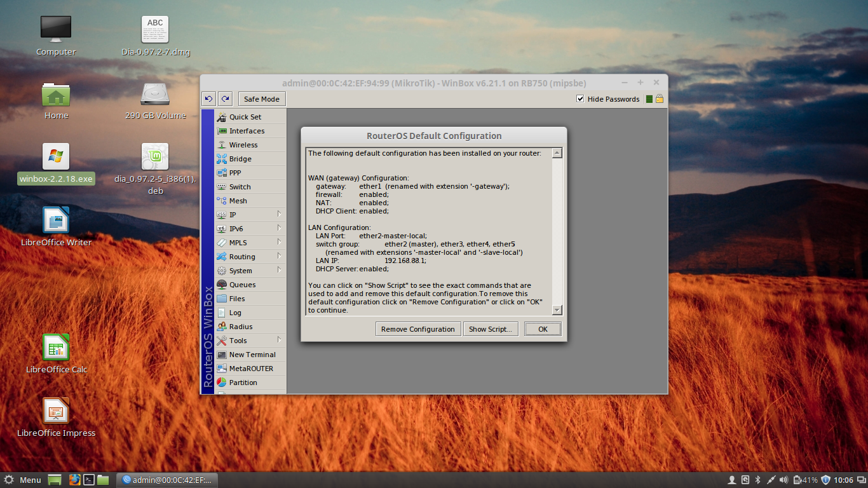Screen dimensions: 868x488
Task: Expand the IPv6 submenu
Action: point(250,229)
